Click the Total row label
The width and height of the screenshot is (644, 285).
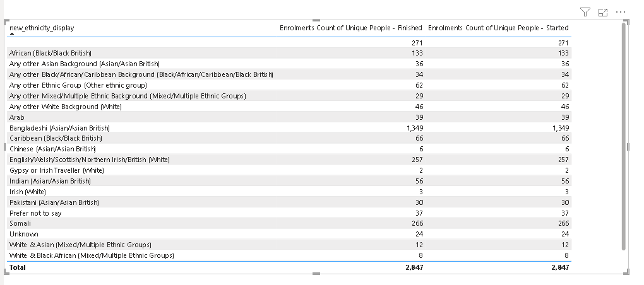point(18,267)
